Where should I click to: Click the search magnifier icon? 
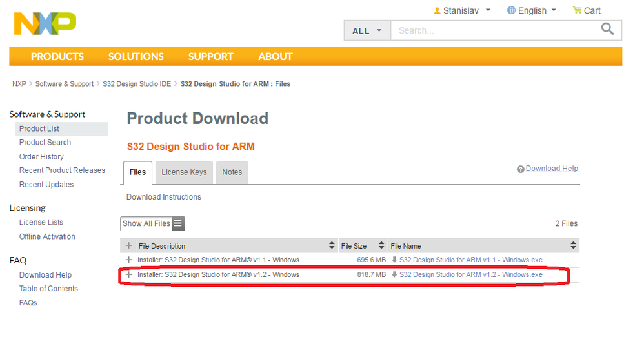click(607, 29)
